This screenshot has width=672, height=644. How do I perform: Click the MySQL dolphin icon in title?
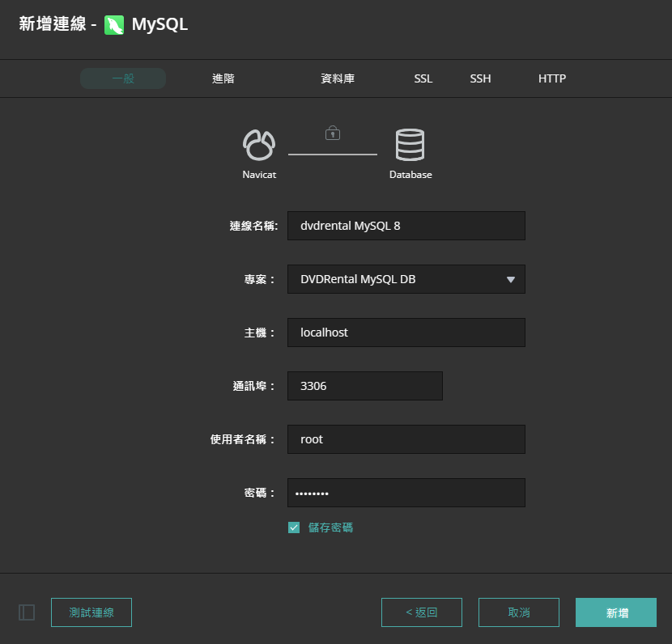(x=114, y=25)
